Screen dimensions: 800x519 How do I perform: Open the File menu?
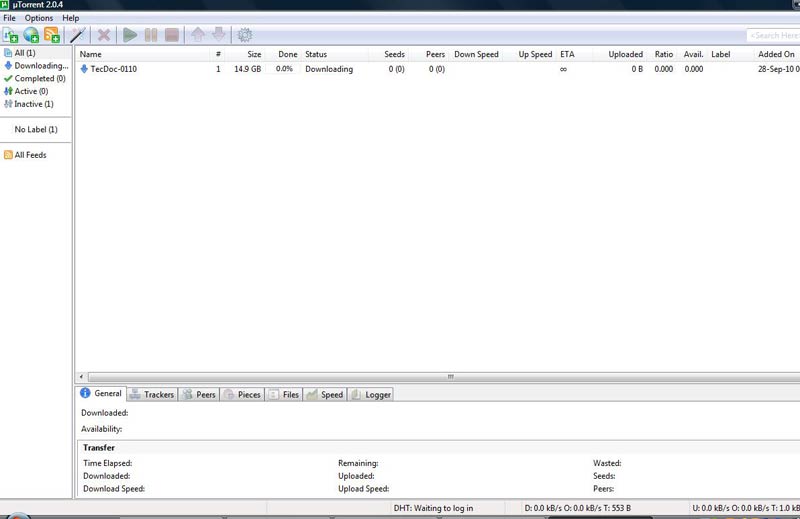click(x=9, y=18)
